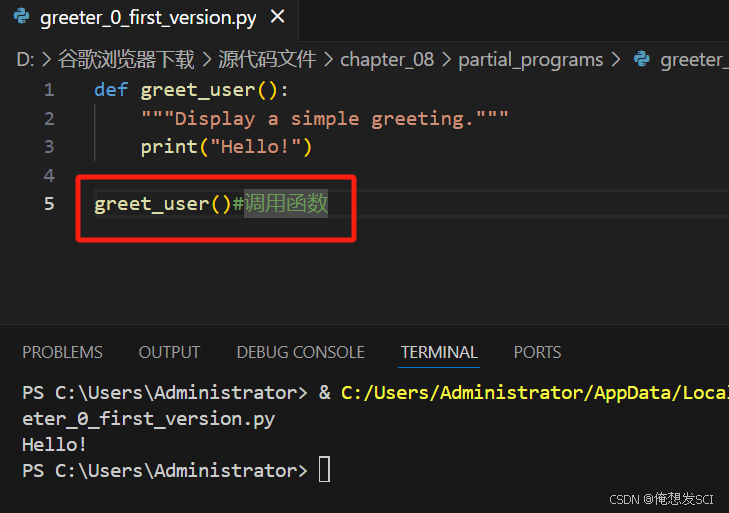Click the eter_0_first_version.py text in the terminal
The image size is (729, 513).
148,420
